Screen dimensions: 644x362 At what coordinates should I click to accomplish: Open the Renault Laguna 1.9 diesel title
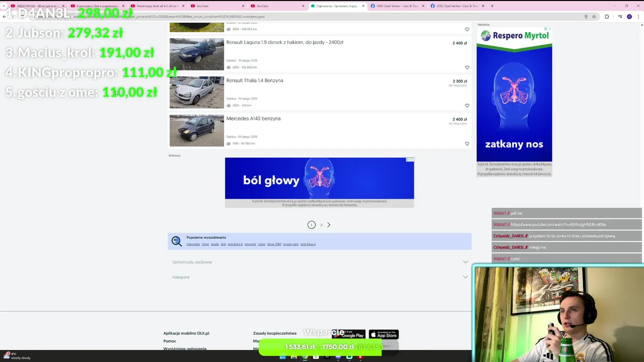(x=285, y=42)
